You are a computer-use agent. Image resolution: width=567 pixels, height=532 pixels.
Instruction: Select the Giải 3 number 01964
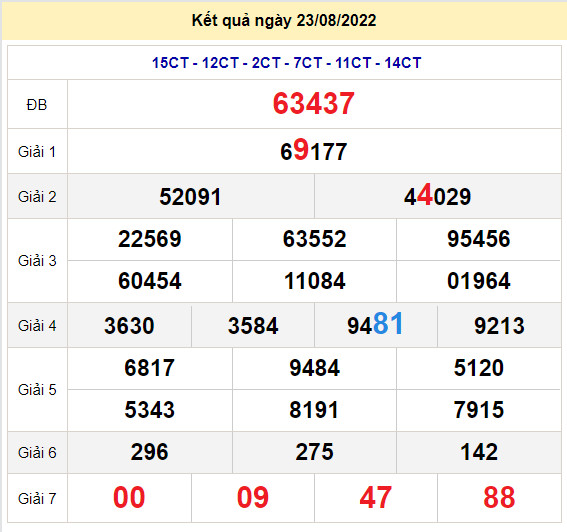click(x=478, y=281)
